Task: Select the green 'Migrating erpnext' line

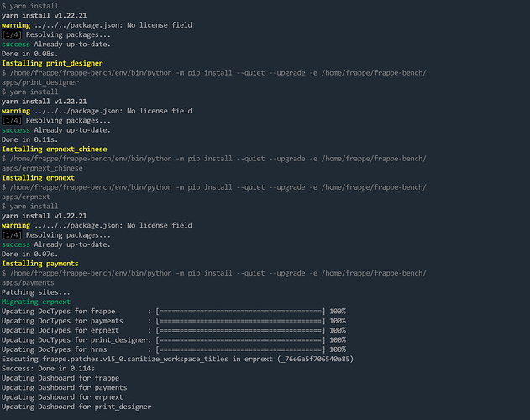Action: [x=36, y=302]
